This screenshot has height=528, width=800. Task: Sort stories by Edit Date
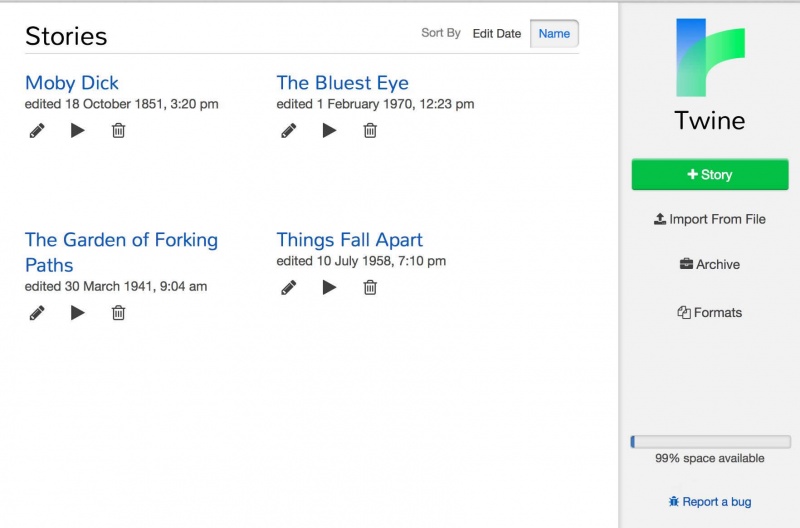pos(496,34)
